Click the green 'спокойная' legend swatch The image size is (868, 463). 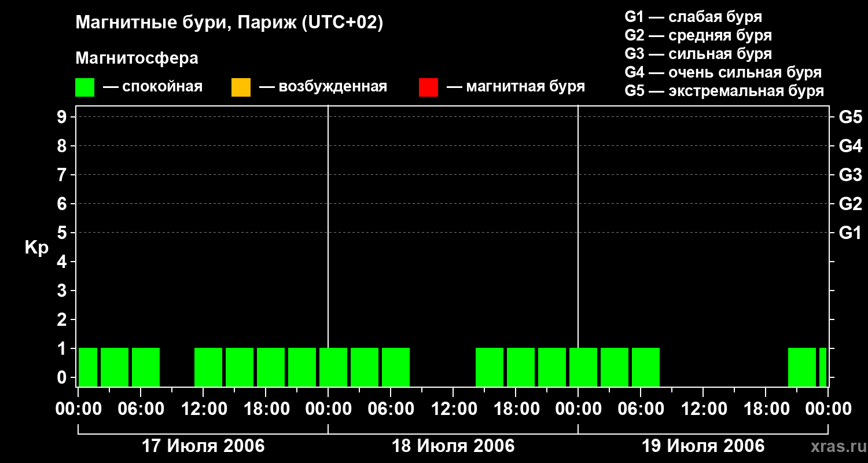tap(84, 87)
